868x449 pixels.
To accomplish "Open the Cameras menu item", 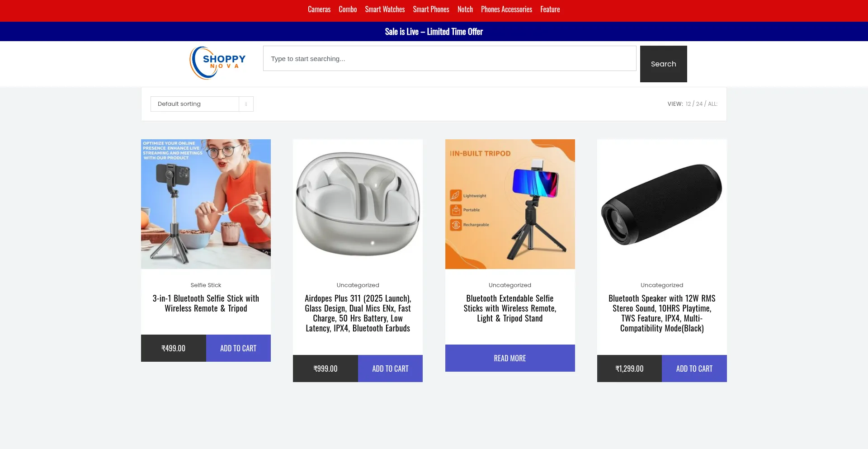I will (x=319, y=9).
